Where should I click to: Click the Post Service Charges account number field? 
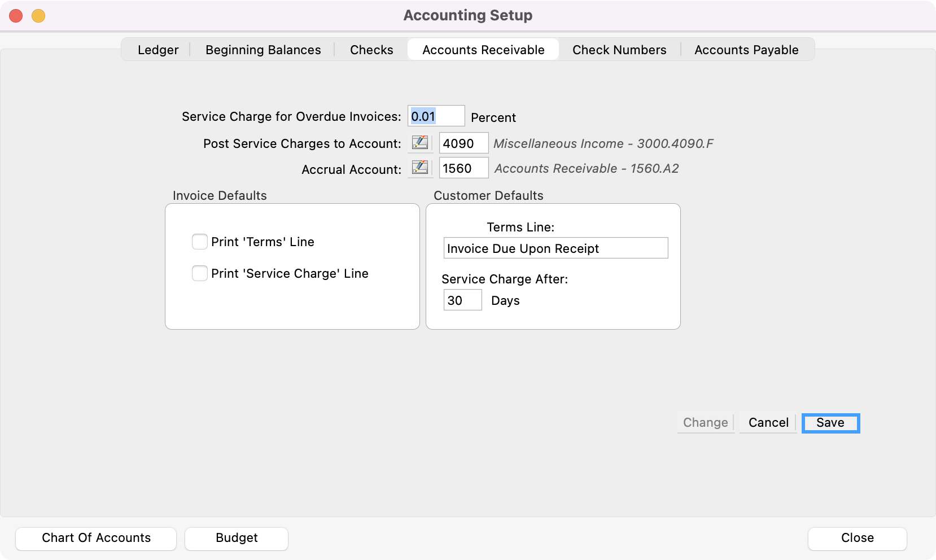(463, 143)
